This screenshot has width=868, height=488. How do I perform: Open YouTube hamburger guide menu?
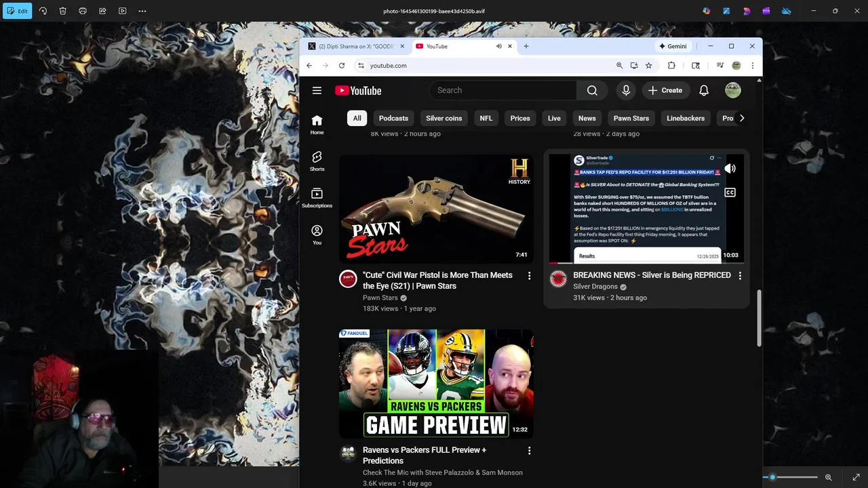(x=317, y=90)
